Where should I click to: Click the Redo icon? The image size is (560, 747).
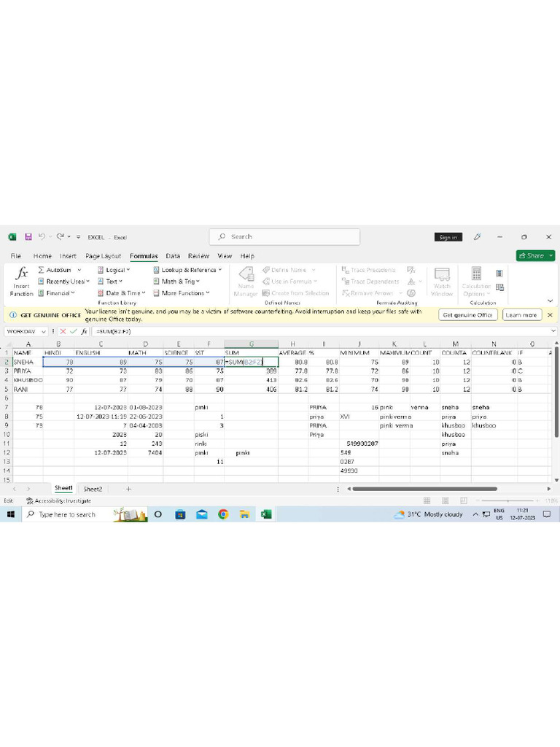pyautogui.click(x=60, y=236)
